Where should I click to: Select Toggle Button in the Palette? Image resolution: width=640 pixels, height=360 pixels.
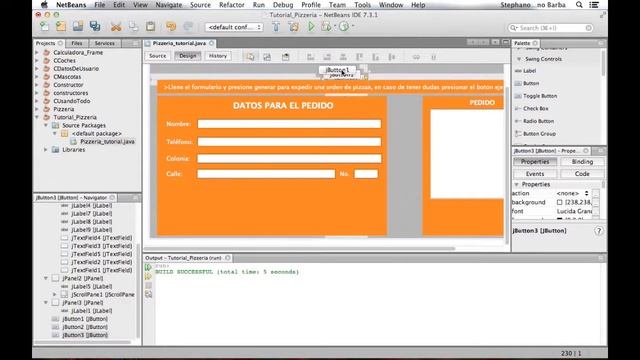(540, 96)
